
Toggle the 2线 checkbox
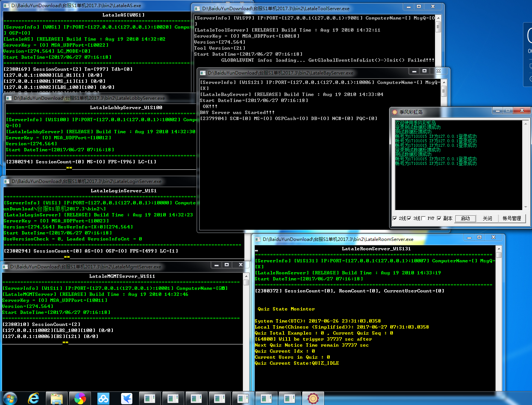tap(395, 218)
